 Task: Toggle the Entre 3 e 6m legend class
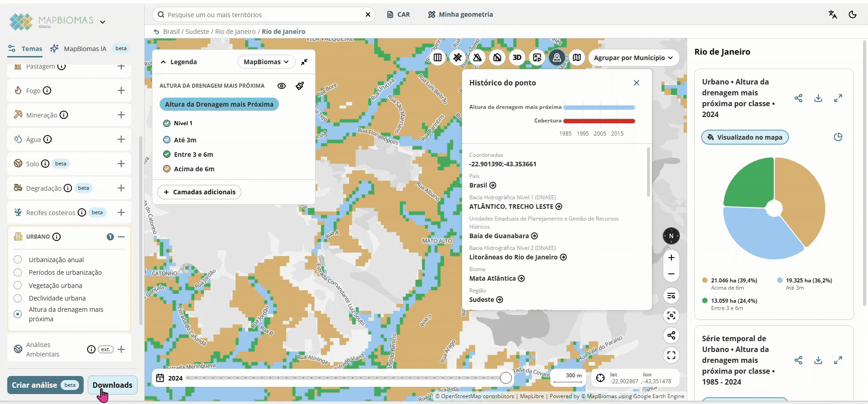167,154
